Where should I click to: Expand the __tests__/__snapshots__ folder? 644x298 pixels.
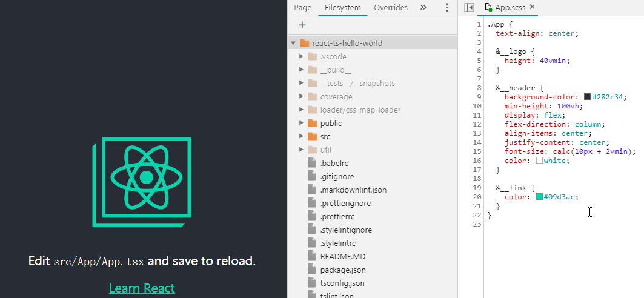pos(301,83)
